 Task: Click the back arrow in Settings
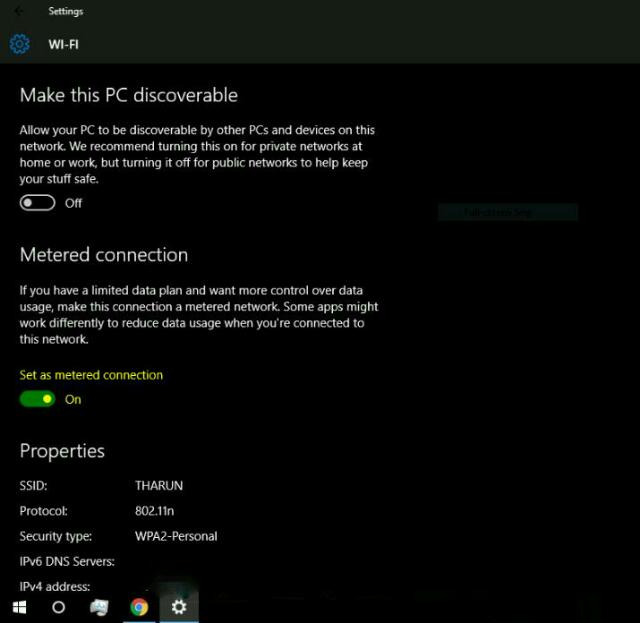pos(20,12)
